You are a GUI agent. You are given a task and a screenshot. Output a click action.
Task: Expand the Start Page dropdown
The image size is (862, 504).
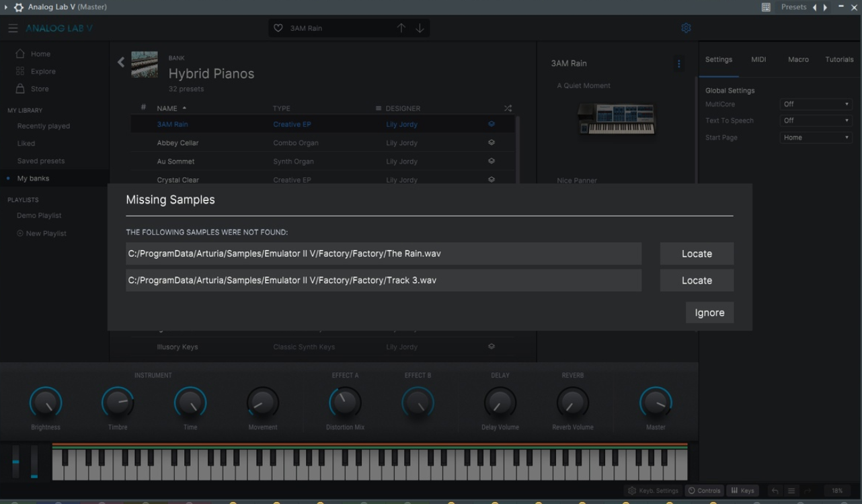[816, 138]
